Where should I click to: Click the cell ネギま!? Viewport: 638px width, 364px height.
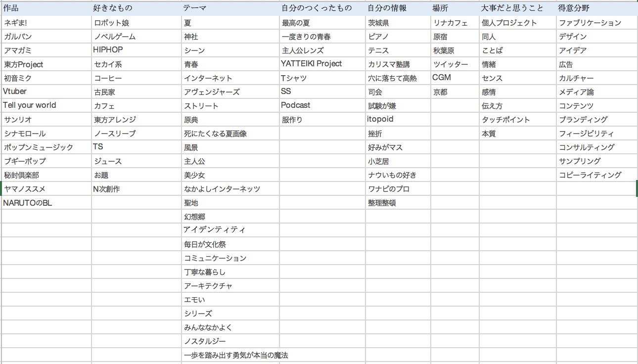[x=46, y=23]
